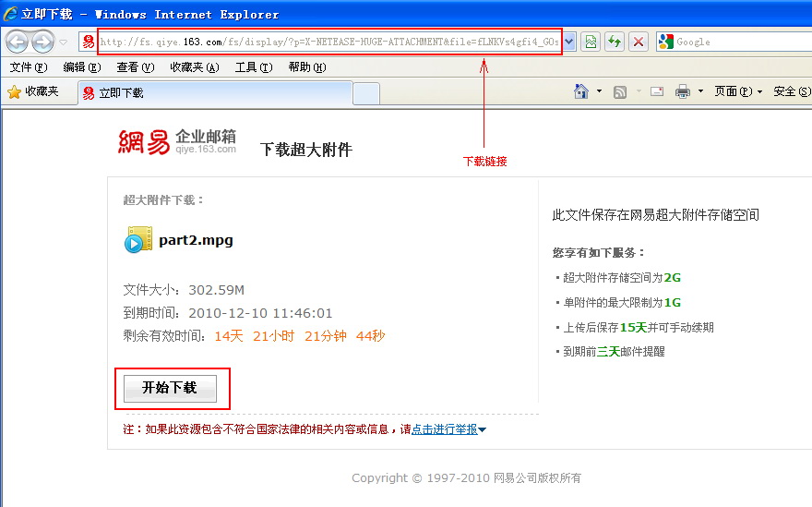Open the 工具 (Tools) menu
Image resolution: width=812 pixels, height=507 pixels.
253,67
